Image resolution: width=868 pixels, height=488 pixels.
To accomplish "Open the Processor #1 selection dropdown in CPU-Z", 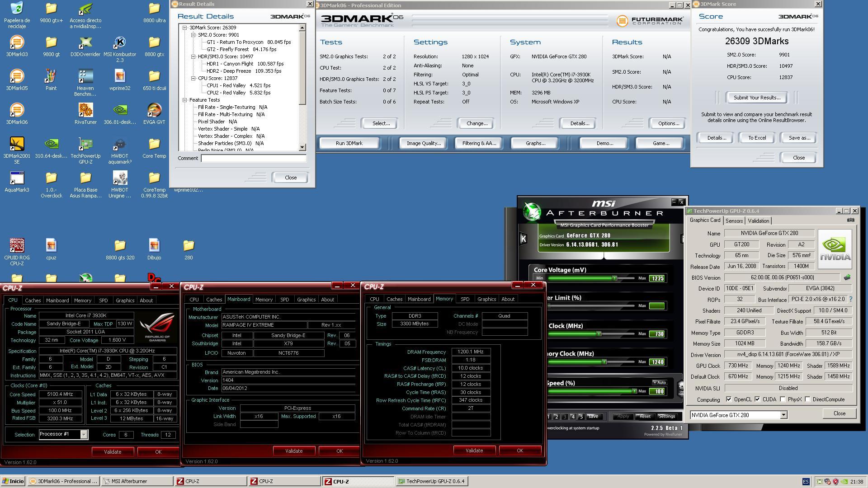I will [84, 434].
